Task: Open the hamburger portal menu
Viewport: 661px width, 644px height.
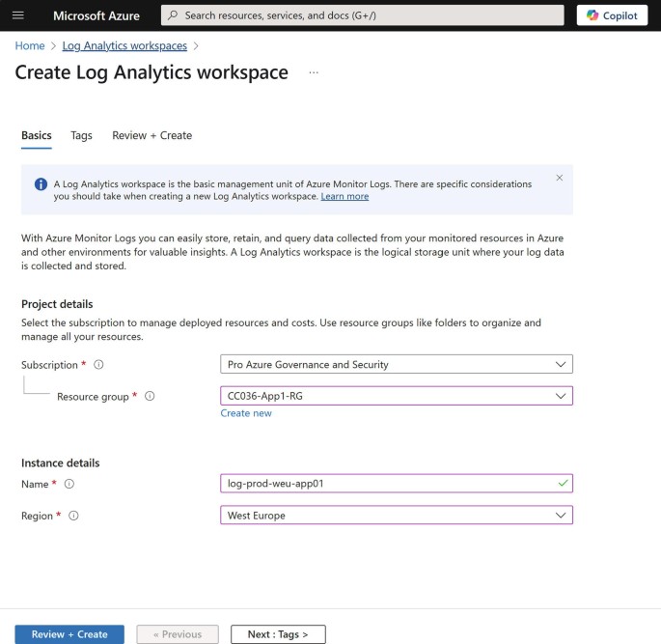Action: pyautogui.click(x=17, y=15)
